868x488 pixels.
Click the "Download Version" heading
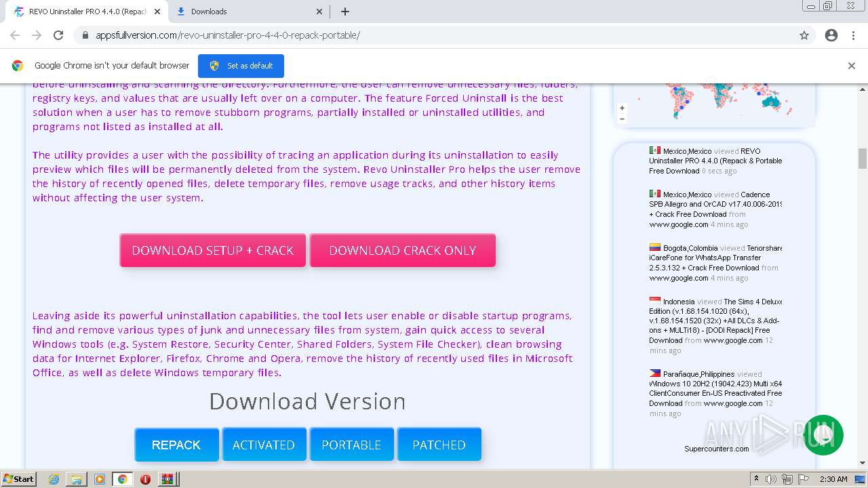tap(307, 401)
